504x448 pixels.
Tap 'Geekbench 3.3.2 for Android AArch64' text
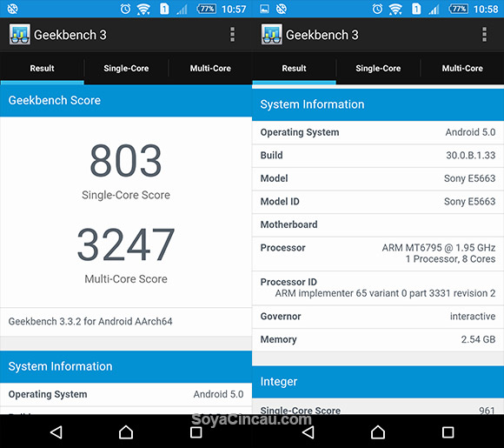(90, 321)
